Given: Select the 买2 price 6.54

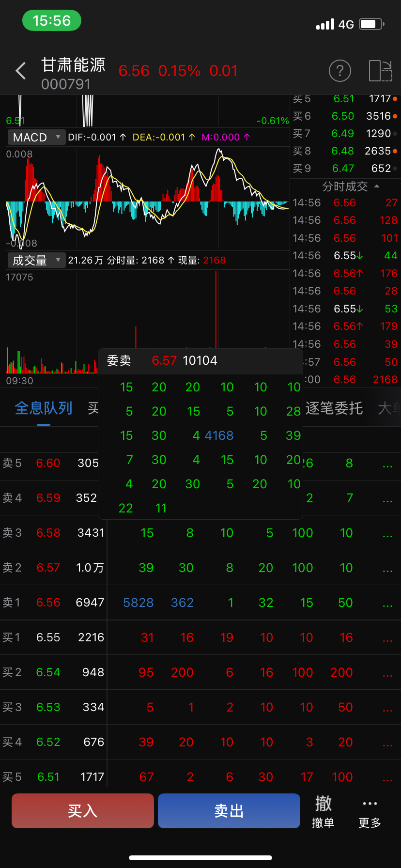Looking at the screenshot, I should pyautogui.click(x=48, y=672).
